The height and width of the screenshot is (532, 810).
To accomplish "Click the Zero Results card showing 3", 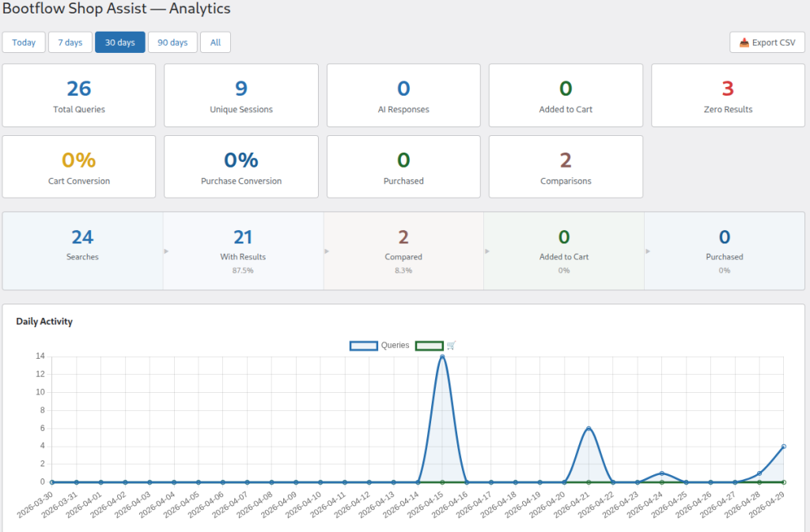I will pyautogui.click(x=728, y=96).
